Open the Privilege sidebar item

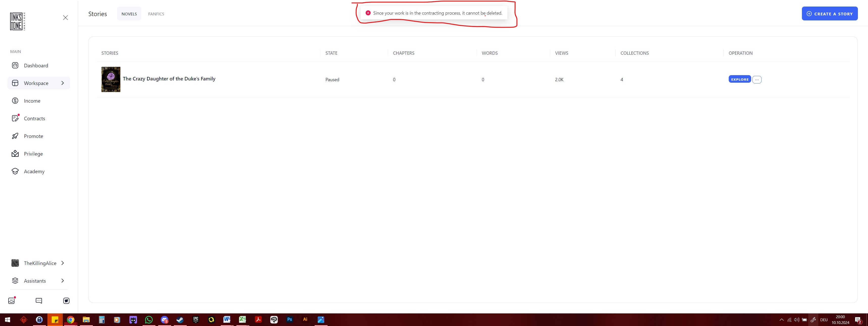[x=33, y=154]
